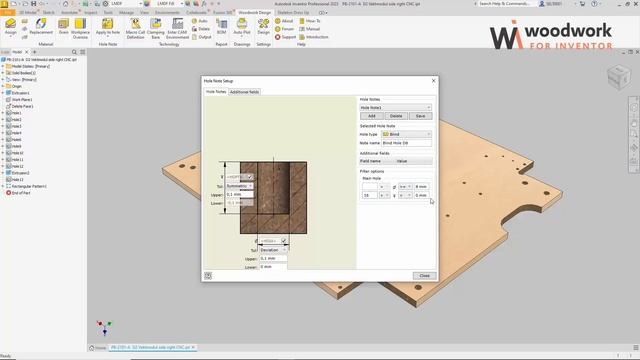This screenshot has height=360, width=640.
Task: Open the Skeleton Dress Up tab
Action: 293,13
